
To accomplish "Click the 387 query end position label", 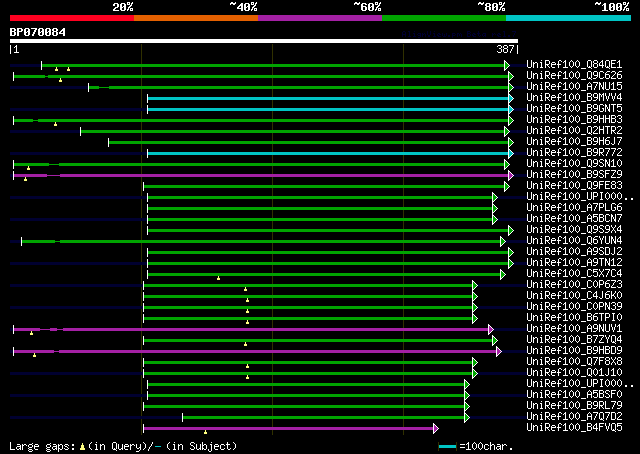I will click(x=505, y=49).
